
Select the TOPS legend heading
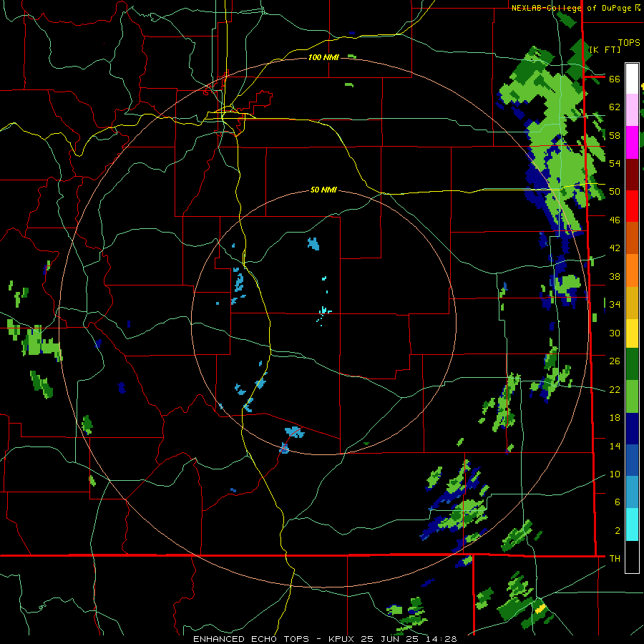pos(629,43)
